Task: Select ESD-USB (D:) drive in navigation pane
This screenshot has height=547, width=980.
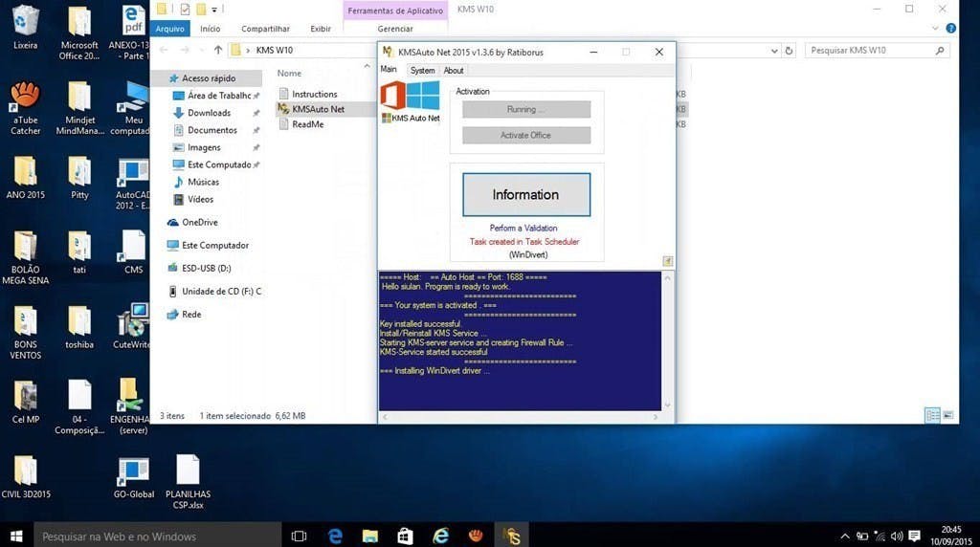Action: click(207, 268)
